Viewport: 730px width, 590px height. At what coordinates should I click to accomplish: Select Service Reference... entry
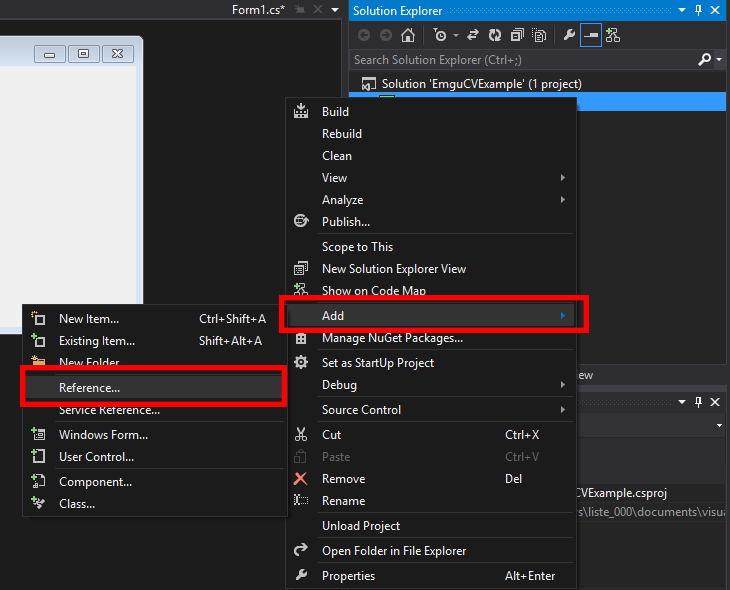pyautogui.click(x=155, y=411)
